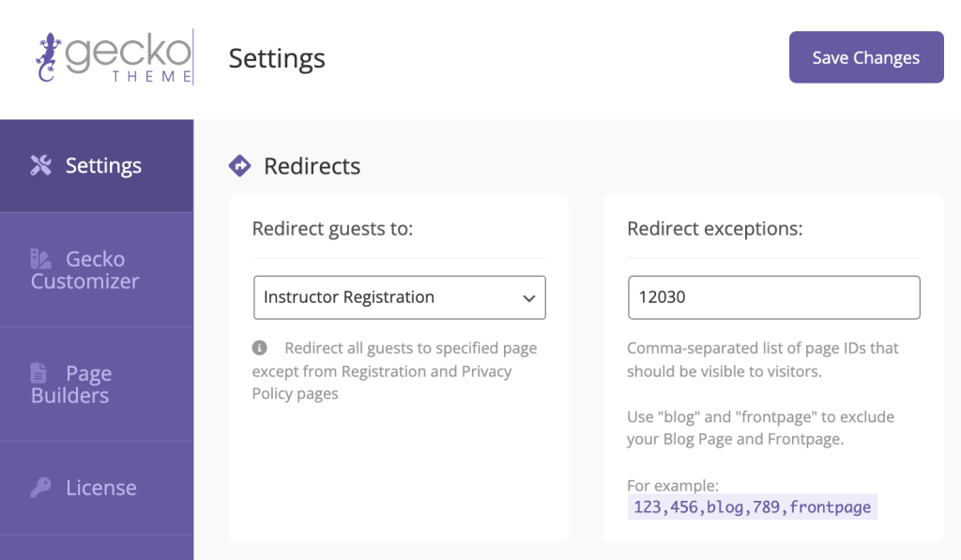Save the changes with the purple button
Image resolution: width=961 pixels, height=560 pixels.
coord(866,57)
